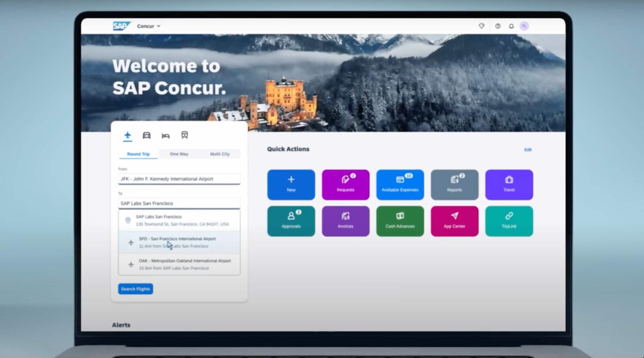
Task: Open the Travel quick action tile
Action: coord(509,185)
